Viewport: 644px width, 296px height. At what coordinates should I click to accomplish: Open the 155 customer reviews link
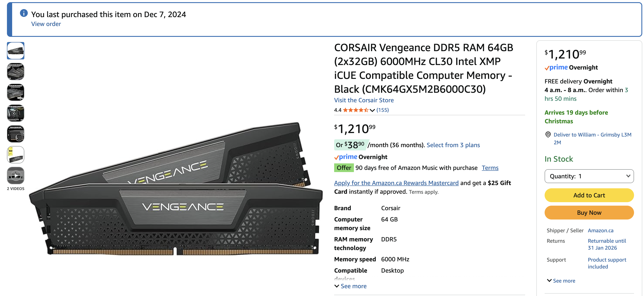[x=383, y=110]
